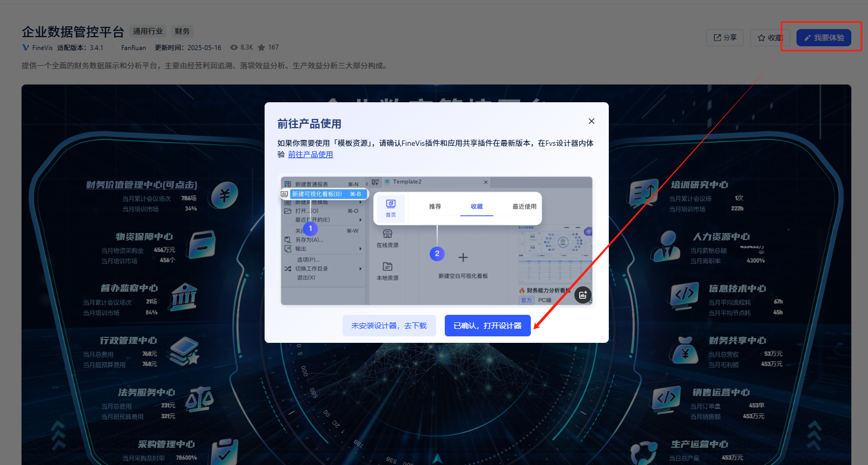Click 更新时间: 2025-05-16 text
Image resolution: width=868 pixels, height=465 pixels.
coord(188,47)
